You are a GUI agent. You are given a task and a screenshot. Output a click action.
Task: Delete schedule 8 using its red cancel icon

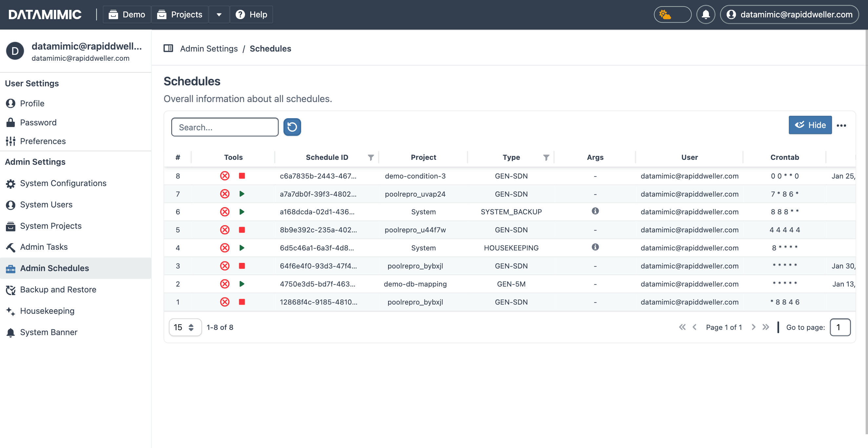point(225,176)
